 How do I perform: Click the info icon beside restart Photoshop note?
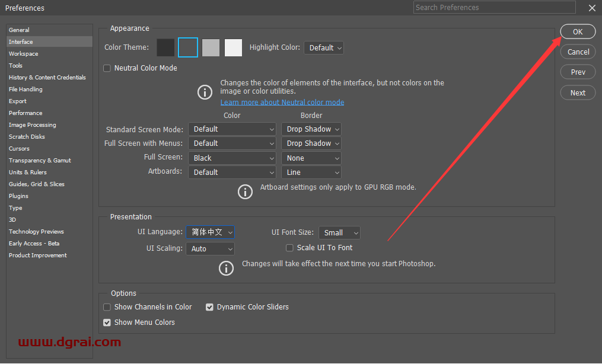[x=226, y=268]
